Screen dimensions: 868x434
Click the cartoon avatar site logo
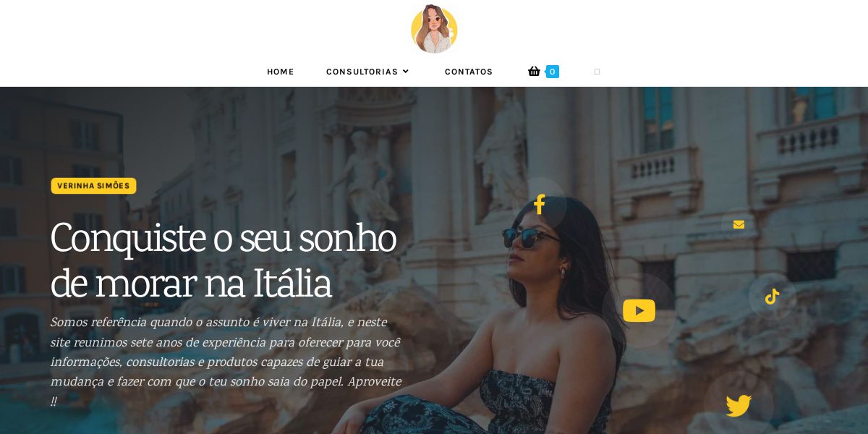[x=434, y=30]
